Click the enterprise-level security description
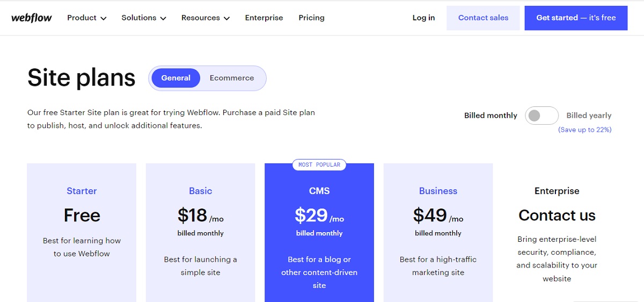Viewport: 644px width, 302px height. pos(557,259)
